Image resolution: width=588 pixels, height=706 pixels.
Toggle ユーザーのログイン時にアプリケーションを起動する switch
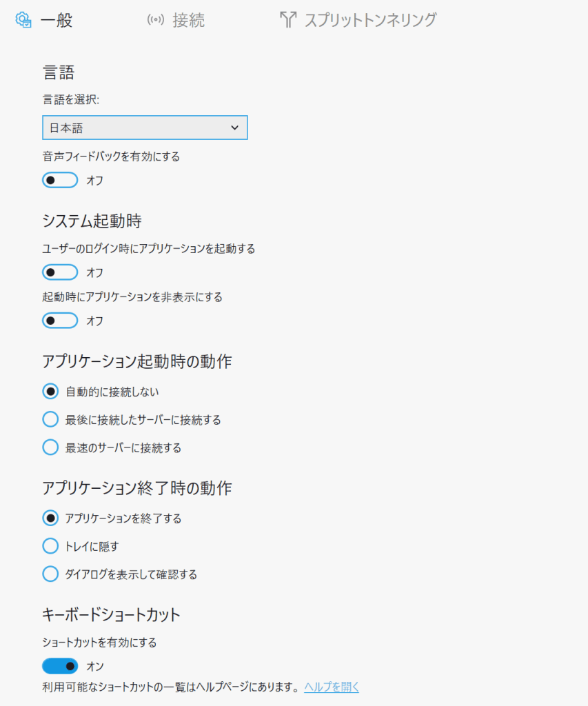pyautogui.click(x=60, y=272)
